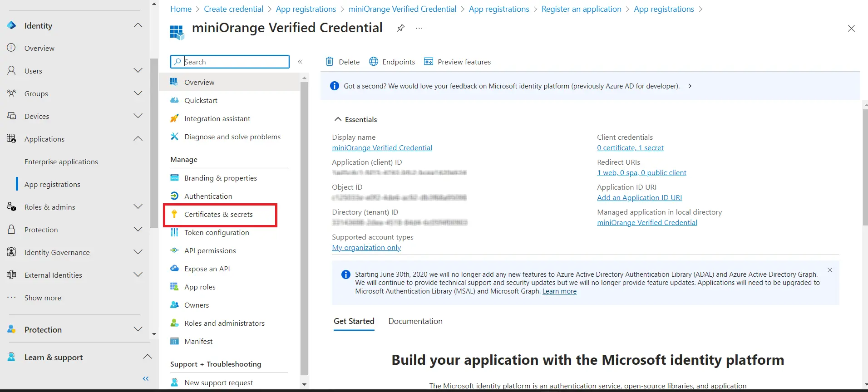Screen dimensions: 868x392
Task: Click the Token configuration icon
Action: [x=174, y=232]
